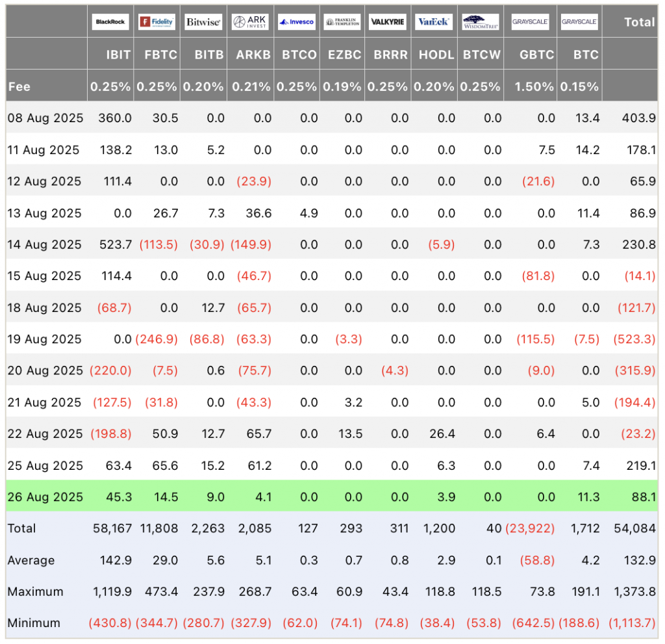Click total (523.3) for 19 Aug 2025
Screen dimensions: 665x644
coord(634,339)
